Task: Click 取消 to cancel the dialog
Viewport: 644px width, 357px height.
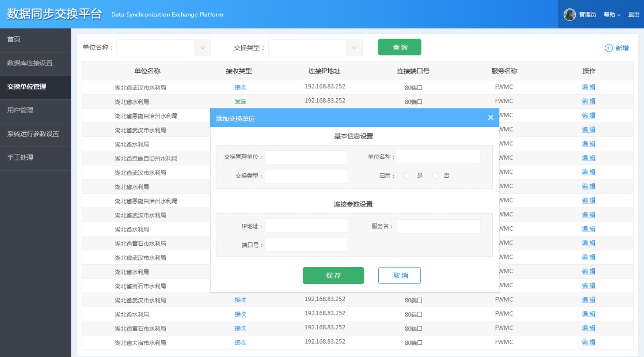Action: 399,275
